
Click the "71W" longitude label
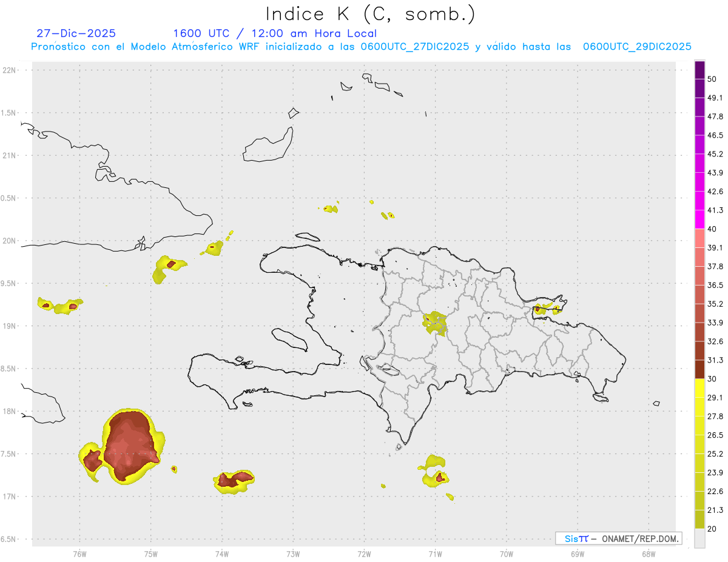pyautogui.click(x=435, y=554)
